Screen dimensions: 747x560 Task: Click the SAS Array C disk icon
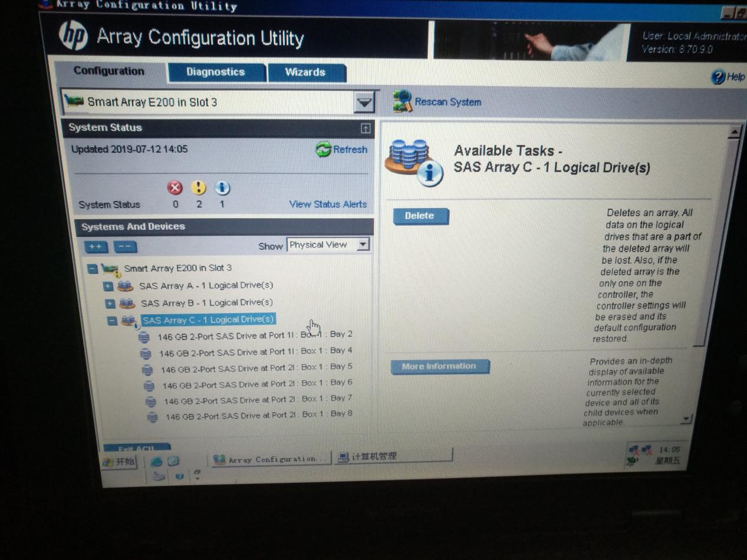pos(129,321)
